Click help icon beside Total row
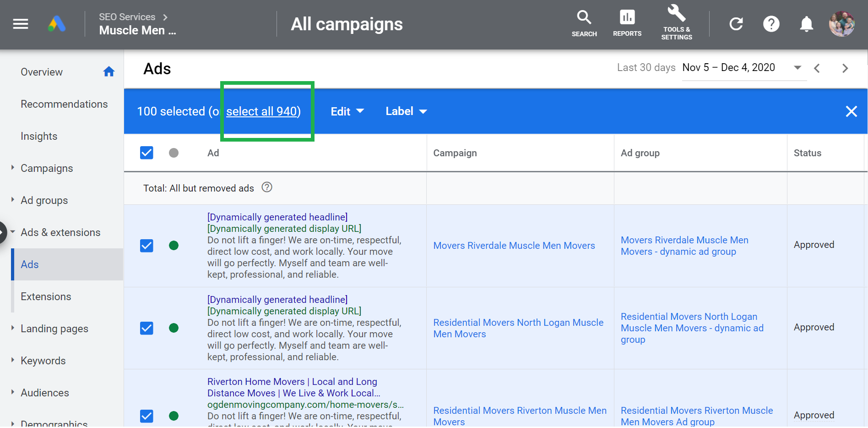Screen dimensions: 868x428 point(267,187)
